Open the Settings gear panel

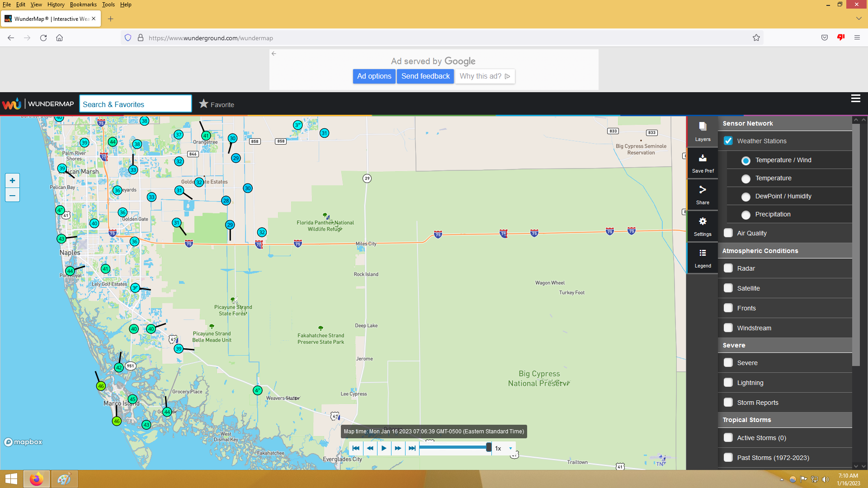[703, 226]
